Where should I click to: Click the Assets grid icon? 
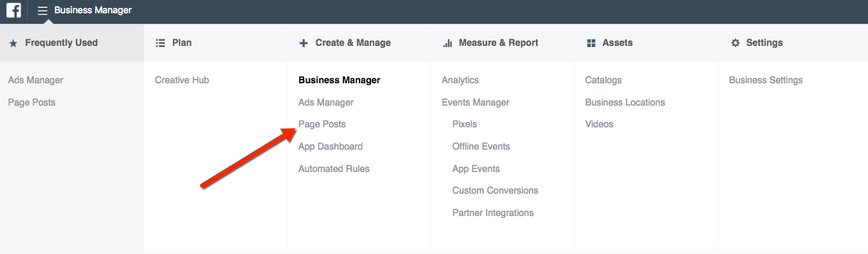tap(591, 43)
